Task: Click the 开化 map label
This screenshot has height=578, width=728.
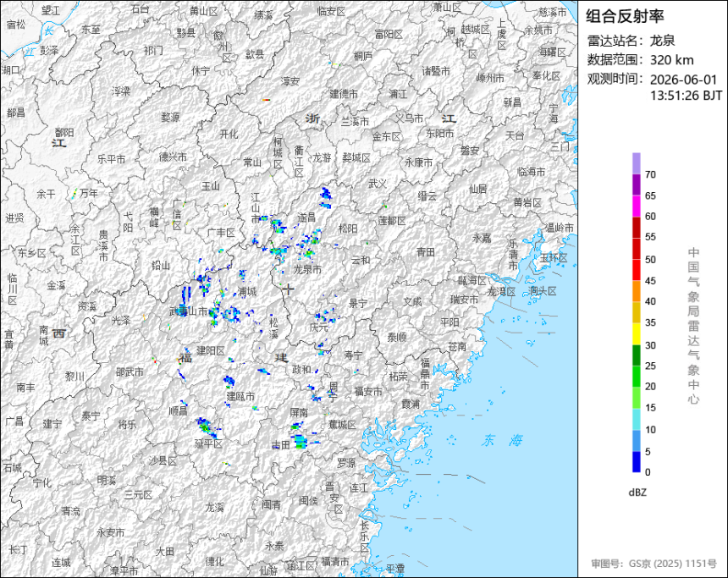Action: [229, 134]
